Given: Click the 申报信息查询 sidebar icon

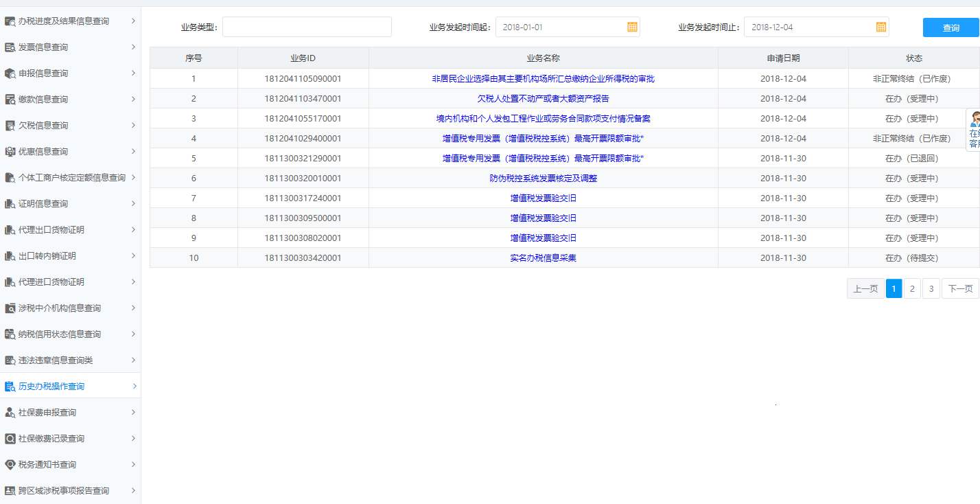Looking at the screenshot, I should (x=11, y=73).
